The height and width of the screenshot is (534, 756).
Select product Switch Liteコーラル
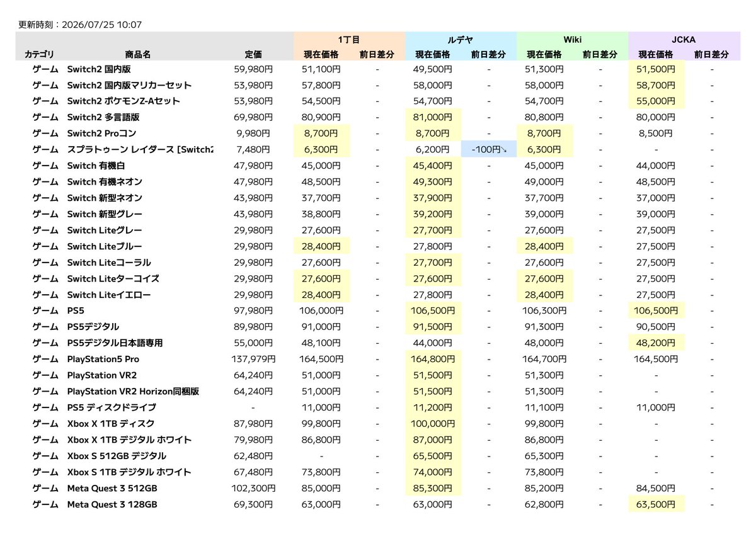click(x=109, y=263)
